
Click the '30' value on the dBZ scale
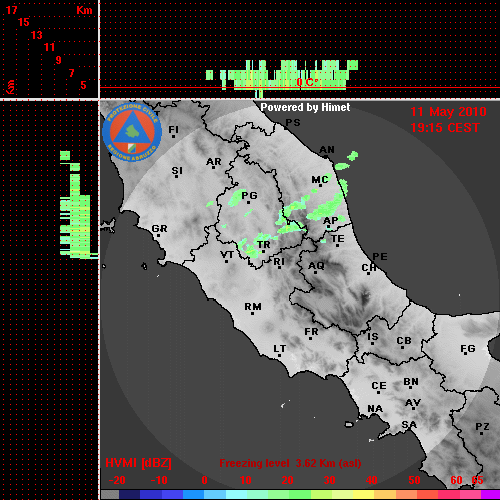click(x=330, y=480)
